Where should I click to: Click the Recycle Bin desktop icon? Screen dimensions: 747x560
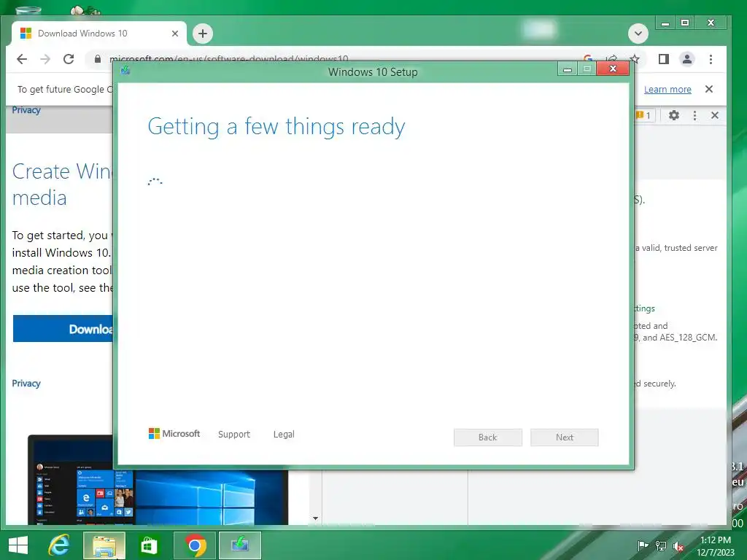click(28, 9)
